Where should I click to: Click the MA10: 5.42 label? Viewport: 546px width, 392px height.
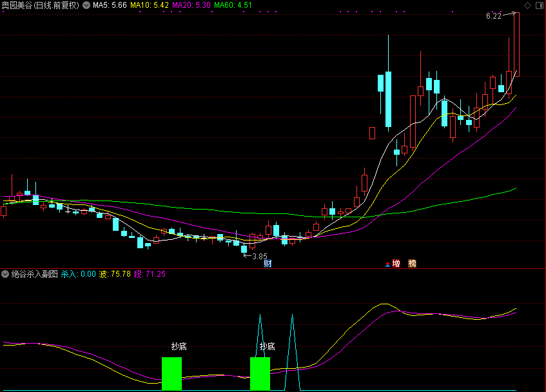pyautogui.click(x=150, y=5)
